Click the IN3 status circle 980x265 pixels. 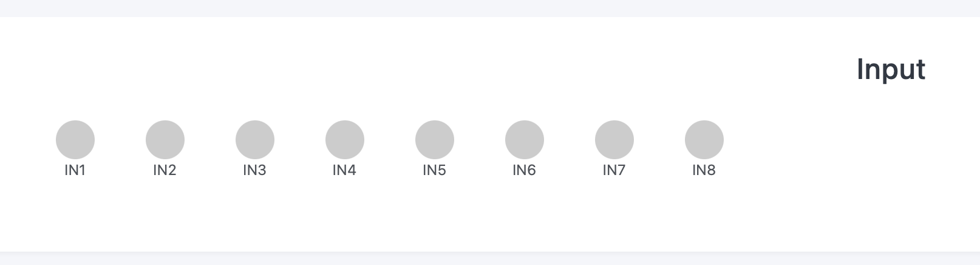255,140
